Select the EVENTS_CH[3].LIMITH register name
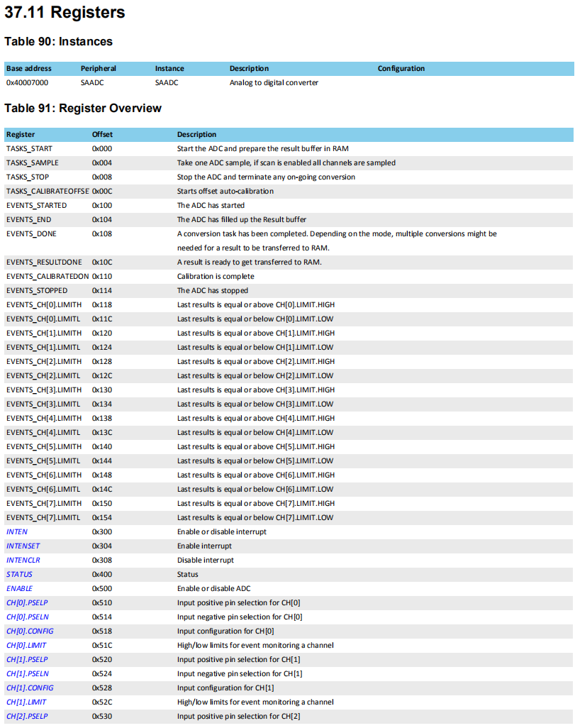This screenshot has height=728, width=575. (44, 390)
